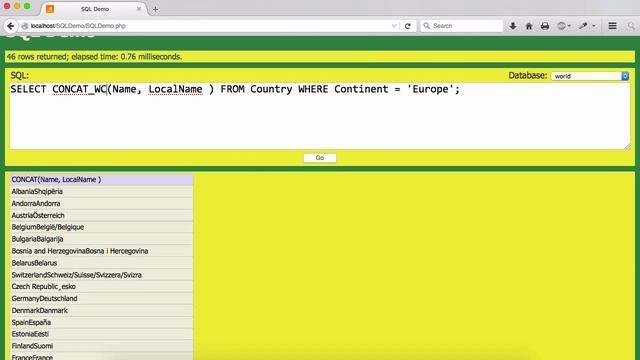640x360 pixels.
Task: Click the Database: label
Action: coord(527,76)
